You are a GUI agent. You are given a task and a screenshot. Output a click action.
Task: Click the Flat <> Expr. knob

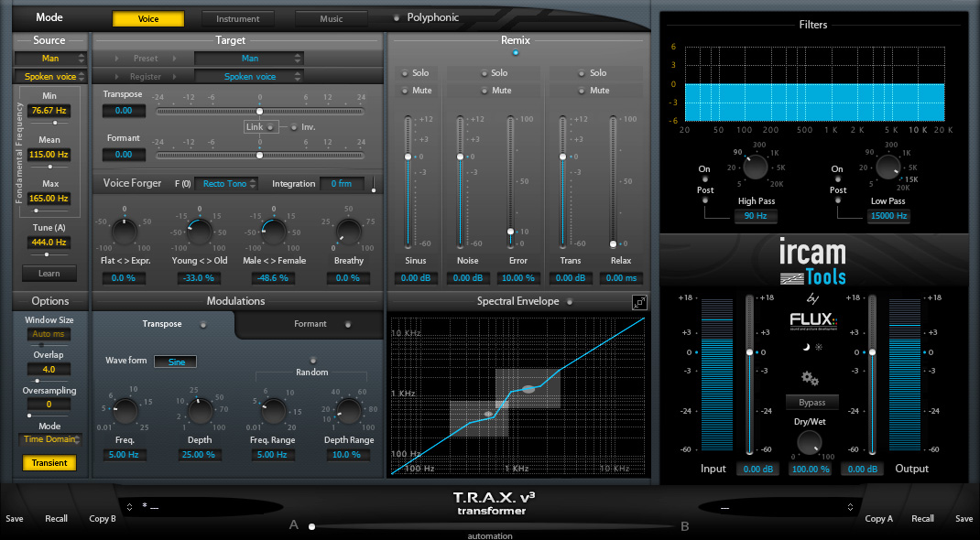click(x=125, y=232)
